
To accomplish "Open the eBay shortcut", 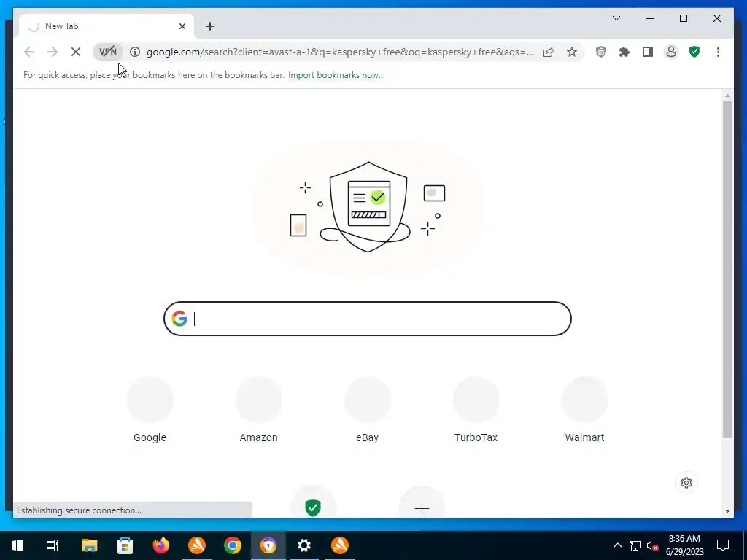I will point(368,411).
